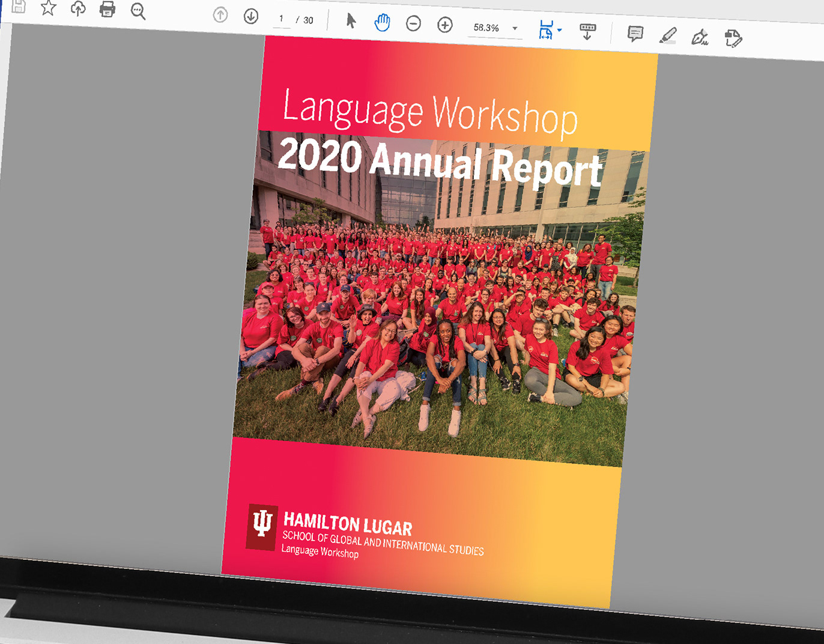Click 'SCHOOL OF GLOBAL AND INTERNATIONAL STUDIES' text
824x644 pixels.
click(383, 542)
